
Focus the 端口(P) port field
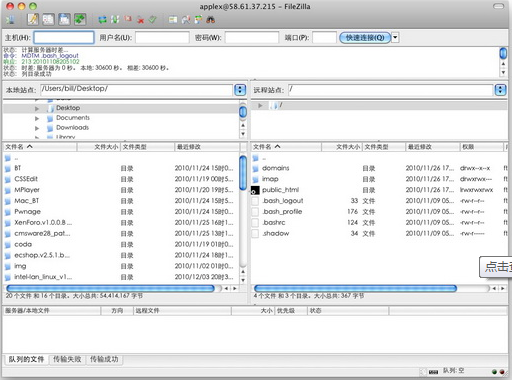(324, 37)
